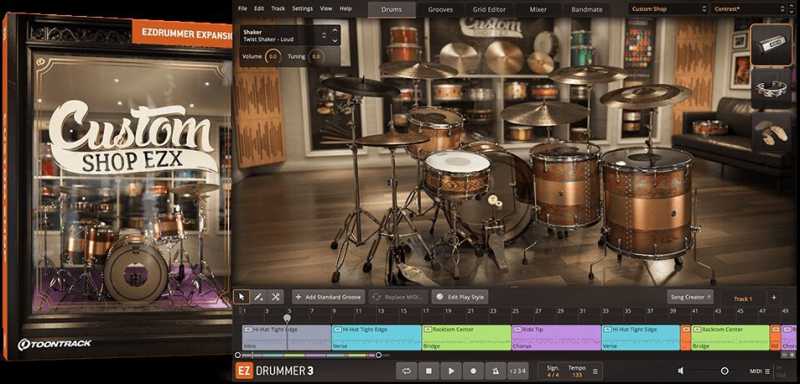Select the tambourine percussion thumbnail
Image resolution: width=800 pixels, height=384 pixels.
[770, 88]
